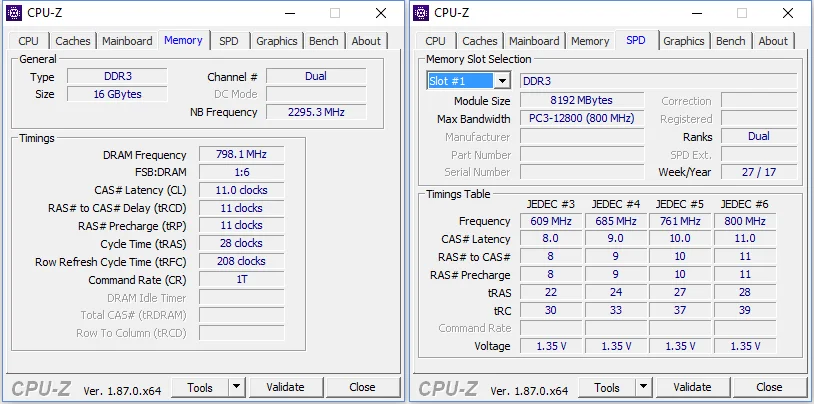
Task: Click JEDEC #3 Voltage 1.35 V cell
Action: [x=551, y=346]
